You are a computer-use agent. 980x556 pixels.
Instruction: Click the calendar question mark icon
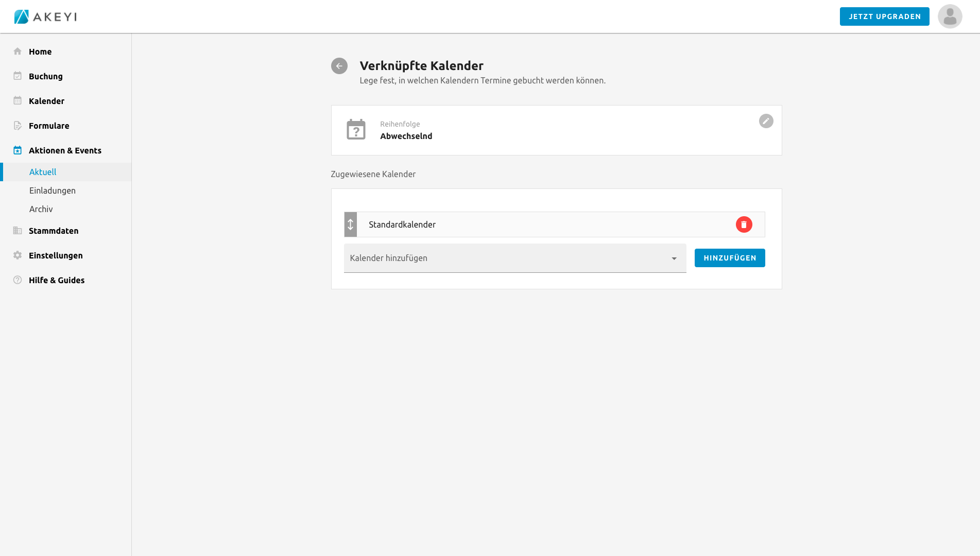pyautogui.click(x=356, y=130)
